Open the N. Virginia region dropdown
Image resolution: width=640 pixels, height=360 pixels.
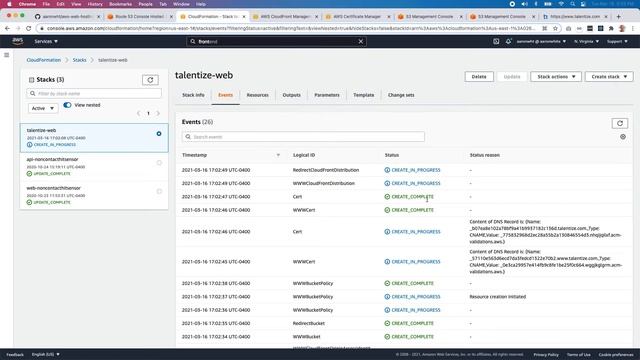click(587, 41)
